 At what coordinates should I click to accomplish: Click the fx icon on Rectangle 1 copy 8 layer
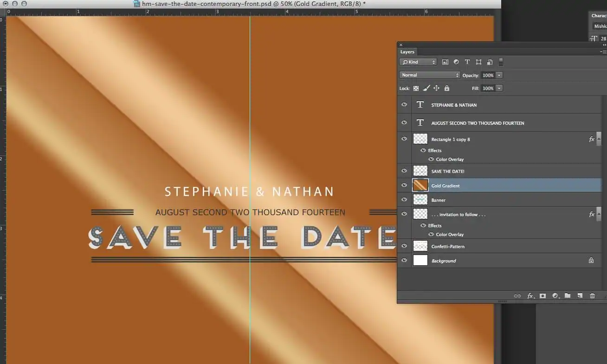click(x=592, y=139)
